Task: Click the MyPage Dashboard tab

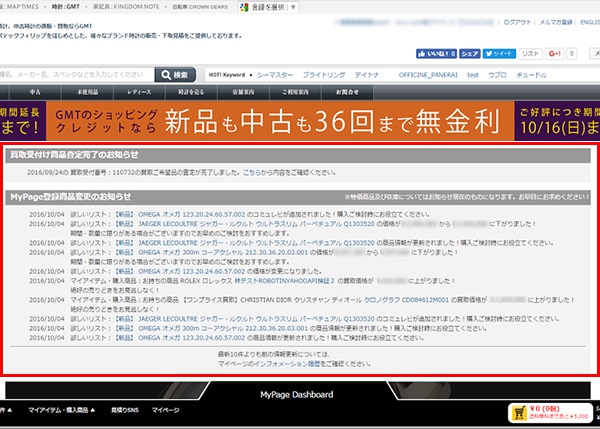Action: click(x=297, y=395)
